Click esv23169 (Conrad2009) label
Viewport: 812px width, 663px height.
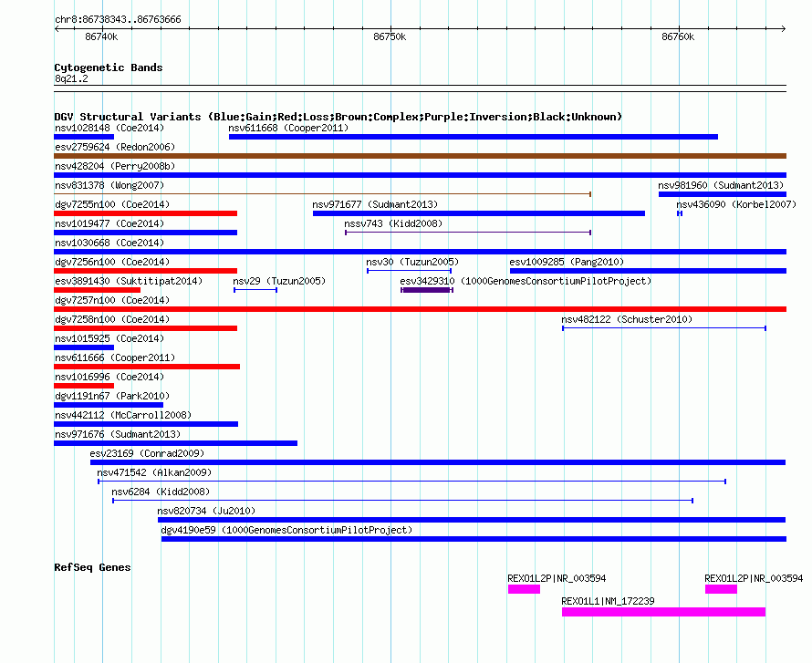point(147,453)
